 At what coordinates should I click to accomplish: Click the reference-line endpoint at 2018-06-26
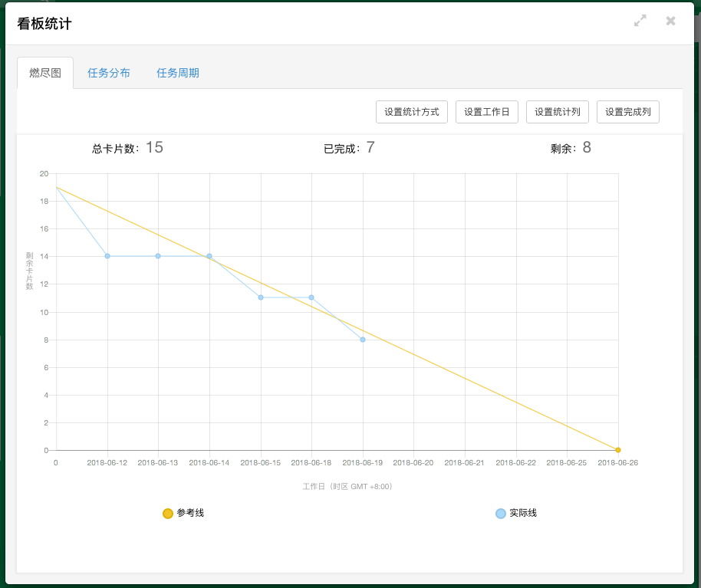618,450
